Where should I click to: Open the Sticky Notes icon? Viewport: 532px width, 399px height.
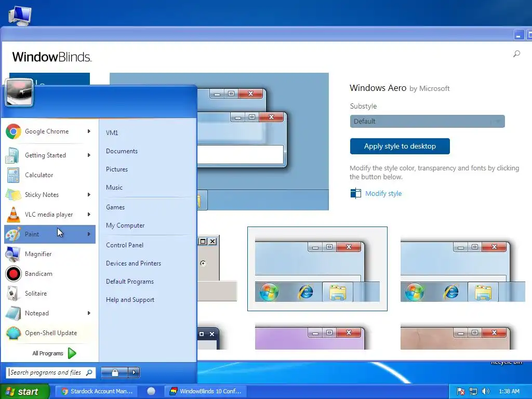click(x=13, y=195)
